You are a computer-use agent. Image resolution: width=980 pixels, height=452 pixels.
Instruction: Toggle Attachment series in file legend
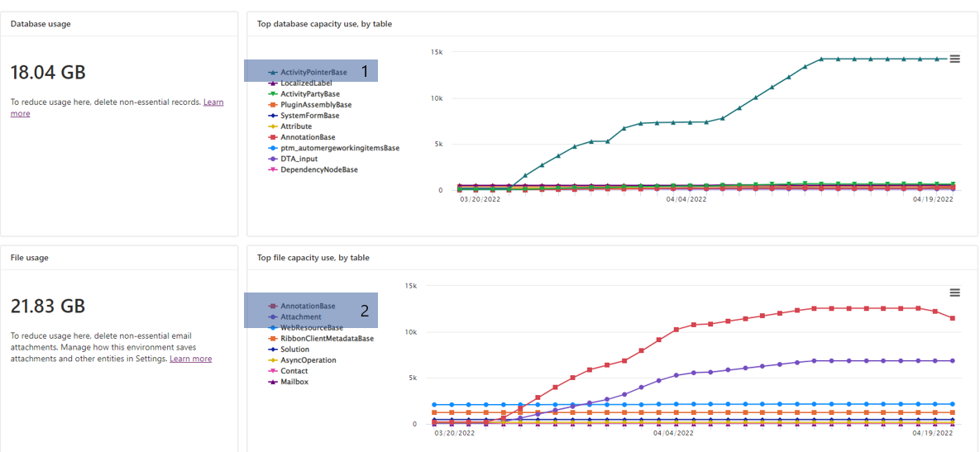(x=294, y=317)
